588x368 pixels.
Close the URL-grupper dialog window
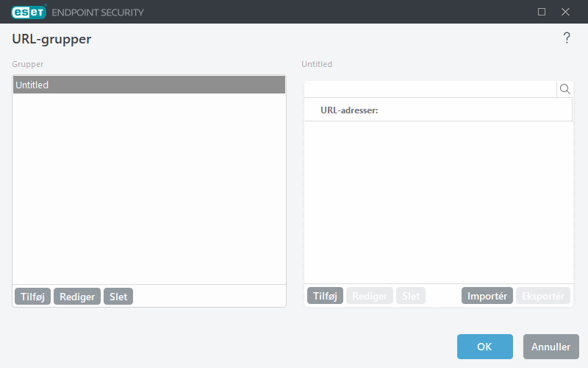565,12
